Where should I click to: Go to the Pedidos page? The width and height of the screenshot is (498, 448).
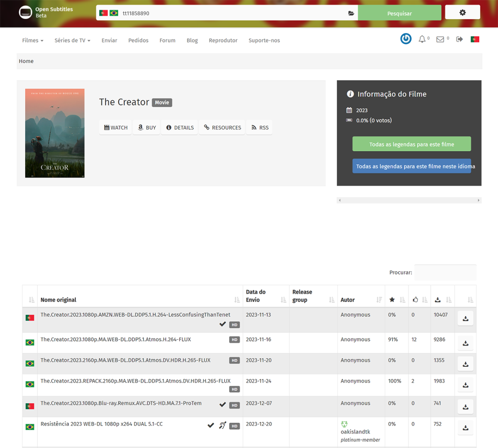[138, 40]
